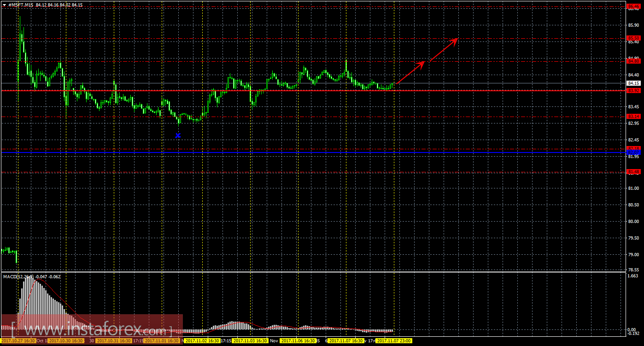Click the blue 82.07 price level label
644x346 pixels.
(x=634, y=152)
